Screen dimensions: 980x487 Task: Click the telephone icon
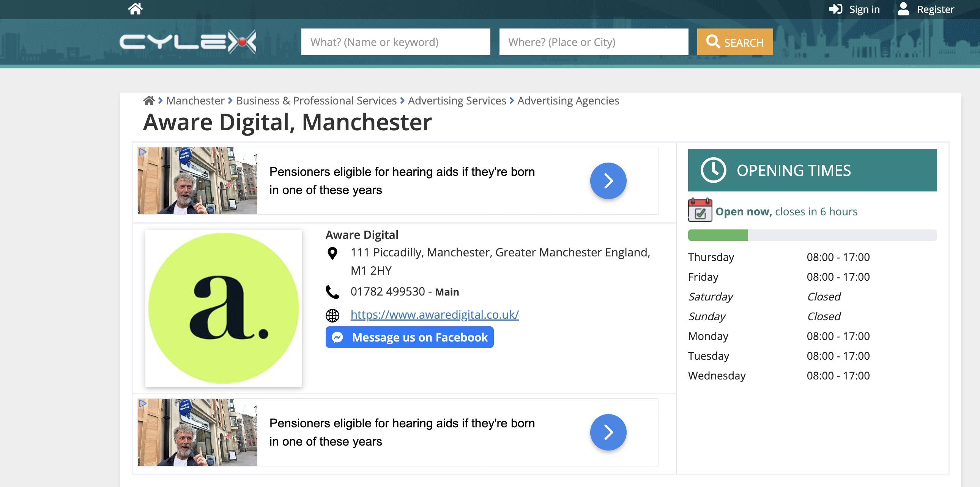[332, 292]
